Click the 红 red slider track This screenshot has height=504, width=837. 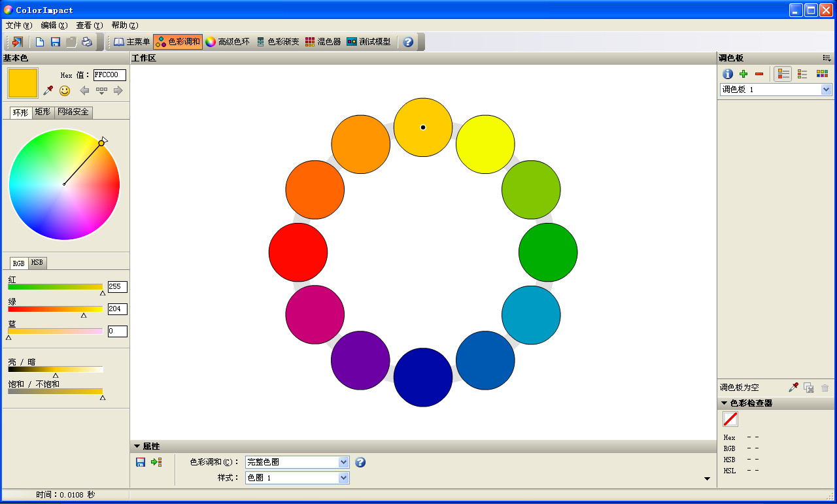pyautogui.click(x=56, y=287)
